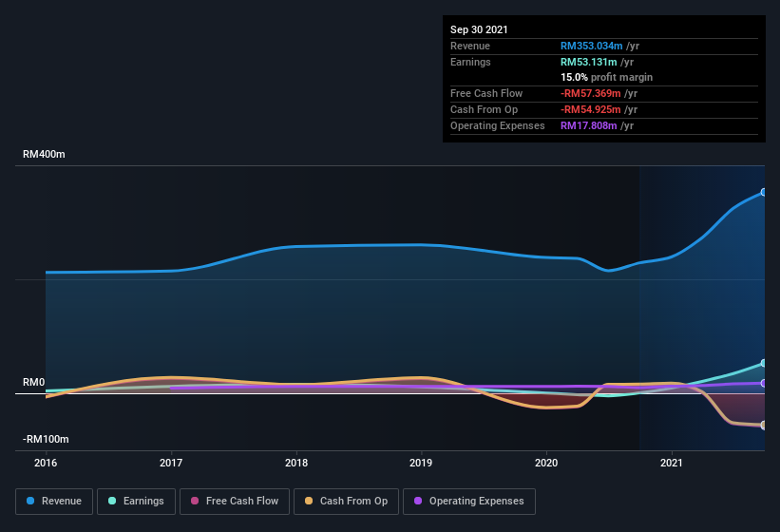Click the Free Cash Flow tooltip label
Image resolution: width=780 pixels, height=532 pixels.
pyautogui.click(x=486, y=93)
